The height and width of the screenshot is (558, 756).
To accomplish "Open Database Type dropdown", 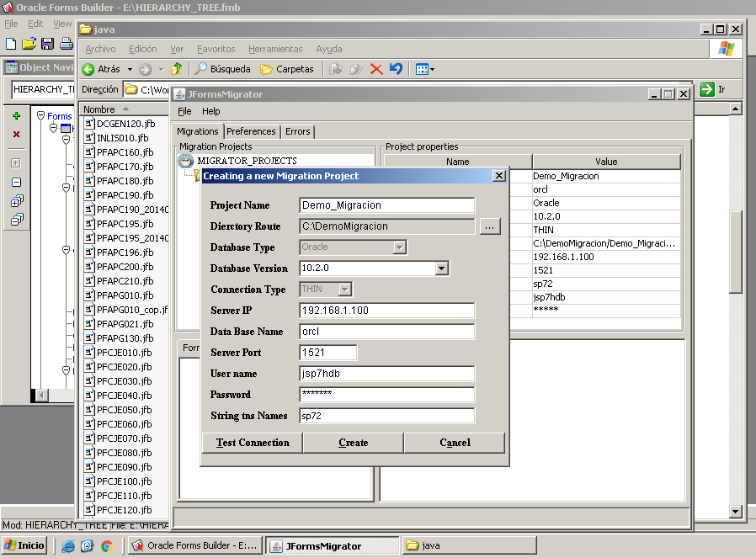I will tap(399, 247).
